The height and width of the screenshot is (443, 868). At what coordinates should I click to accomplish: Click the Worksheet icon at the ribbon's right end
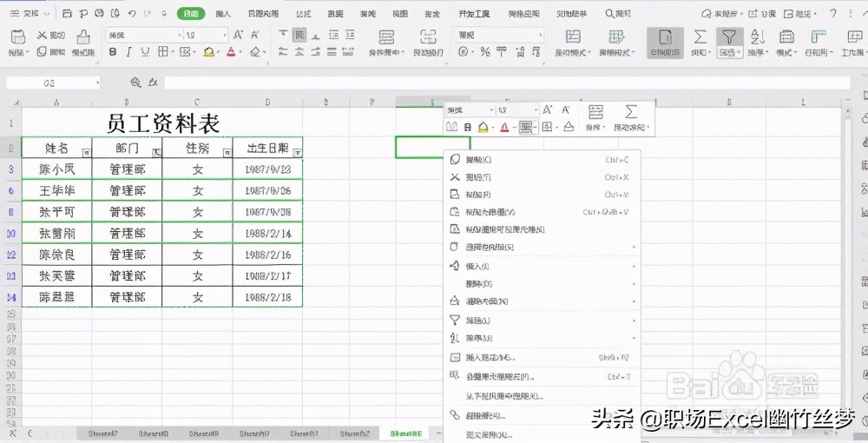854,37
